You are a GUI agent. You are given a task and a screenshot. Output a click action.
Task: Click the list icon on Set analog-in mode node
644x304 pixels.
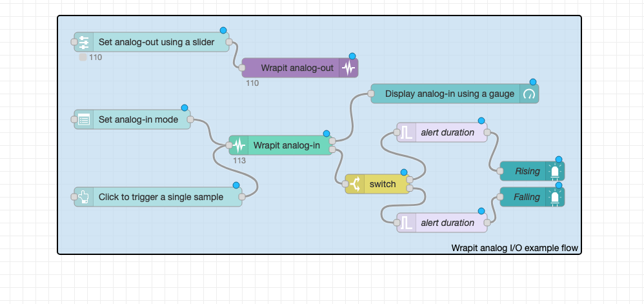[x=84, y=119]
